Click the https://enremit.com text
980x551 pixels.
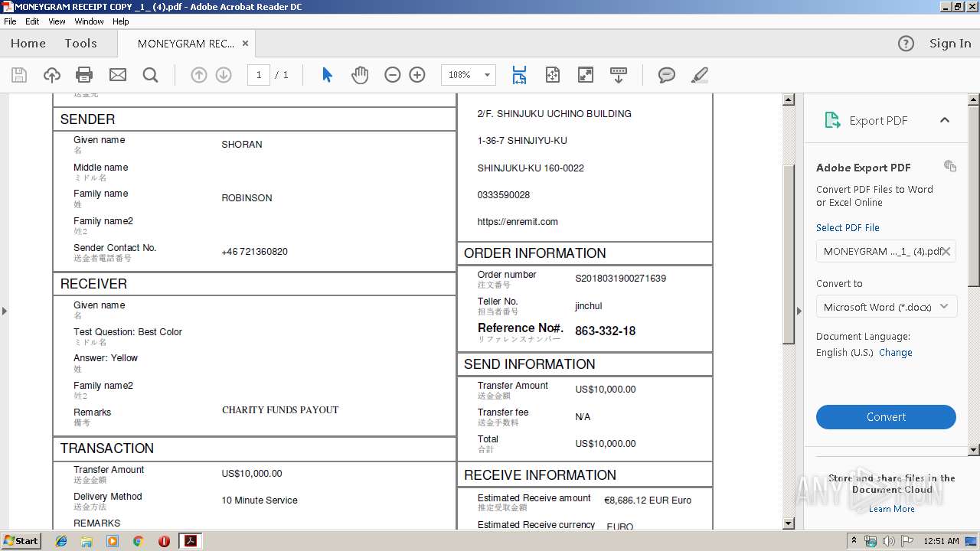(x=518, y=222)
